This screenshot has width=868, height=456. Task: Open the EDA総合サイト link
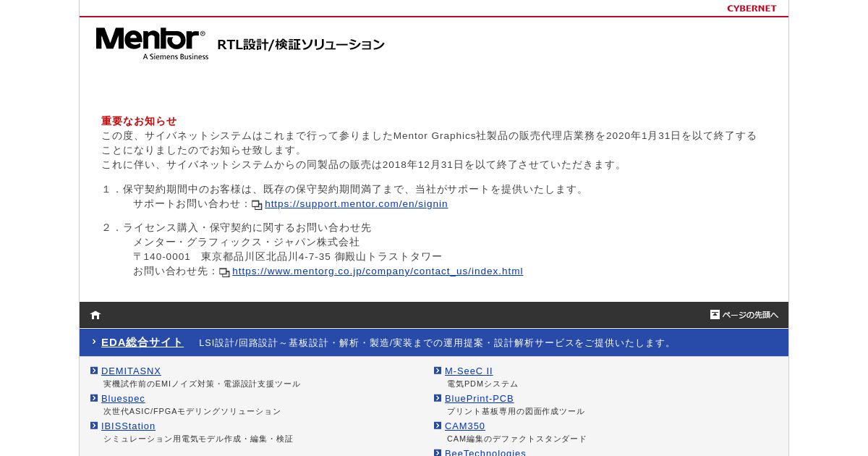[x=142, y=342]
